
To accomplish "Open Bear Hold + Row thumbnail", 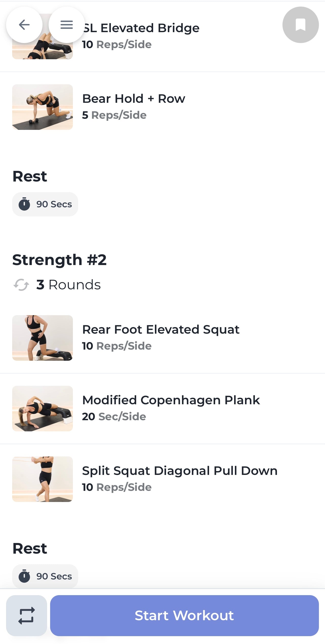I will click(x=43, y=107).
